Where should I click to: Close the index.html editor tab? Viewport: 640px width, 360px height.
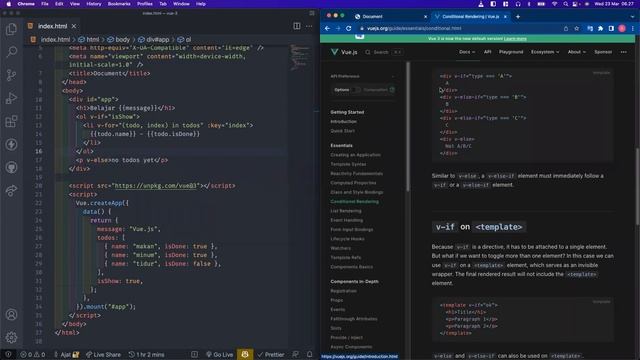74,26
